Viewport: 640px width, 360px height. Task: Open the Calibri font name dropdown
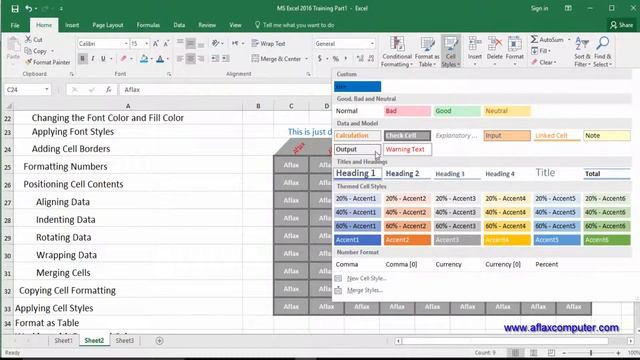point(126,43)
